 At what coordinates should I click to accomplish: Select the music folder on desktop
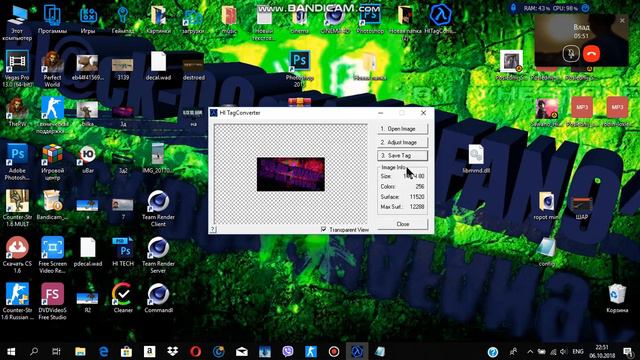229,20
